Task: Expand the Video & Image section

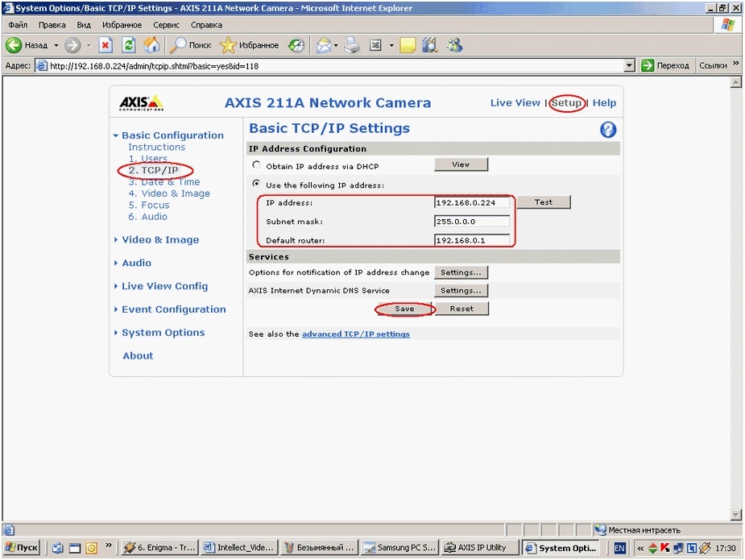Action: [x=159, y=240]
